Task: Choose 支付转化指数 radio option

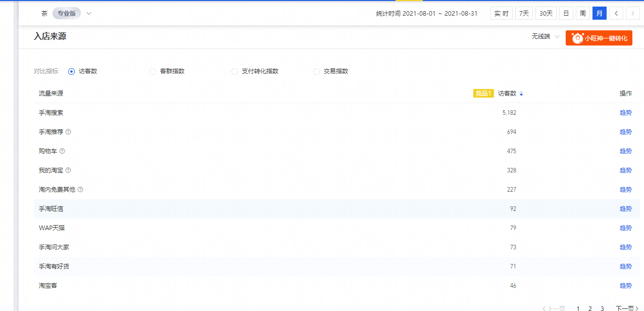Action: tap(234, 71)
